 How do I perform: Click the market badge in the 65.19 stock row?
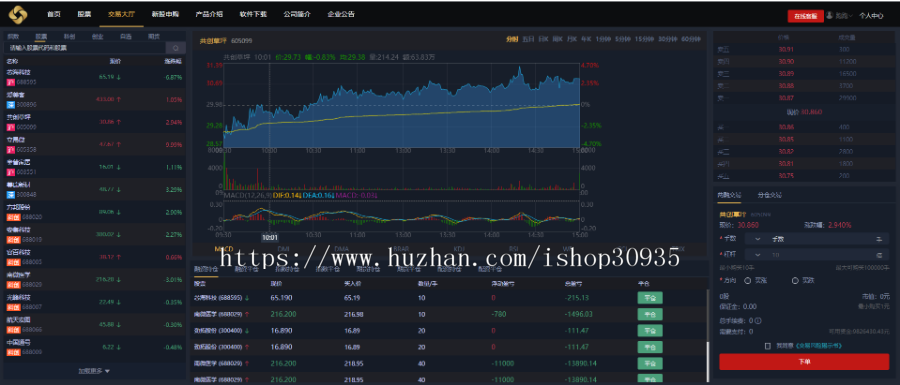tap(10, 83)
